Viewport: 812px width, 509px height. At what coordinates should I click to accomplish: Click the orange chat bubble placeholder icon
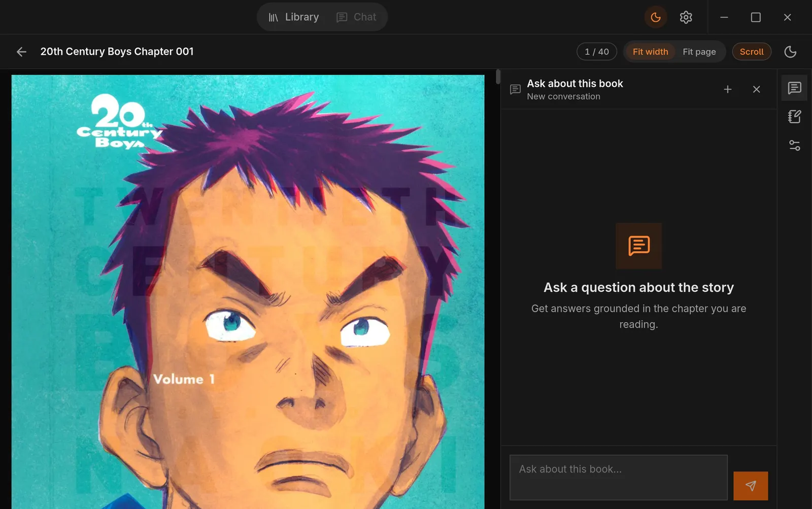coord(638,246)
